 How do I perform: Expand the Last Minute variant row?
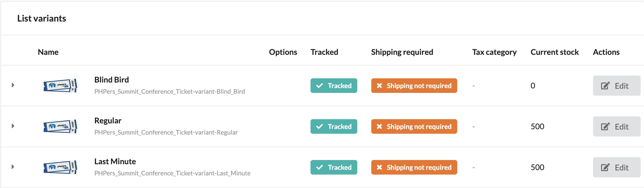13,167
